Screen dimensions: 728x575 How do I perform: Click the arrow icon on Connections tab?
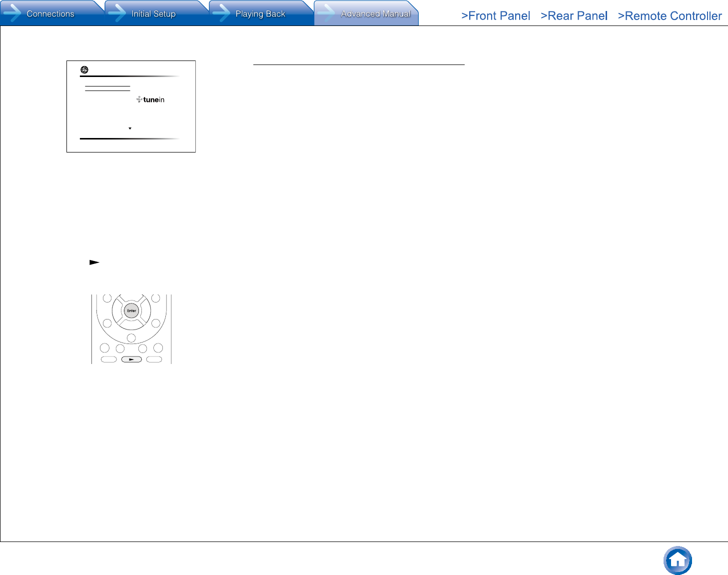click(12, 13)
